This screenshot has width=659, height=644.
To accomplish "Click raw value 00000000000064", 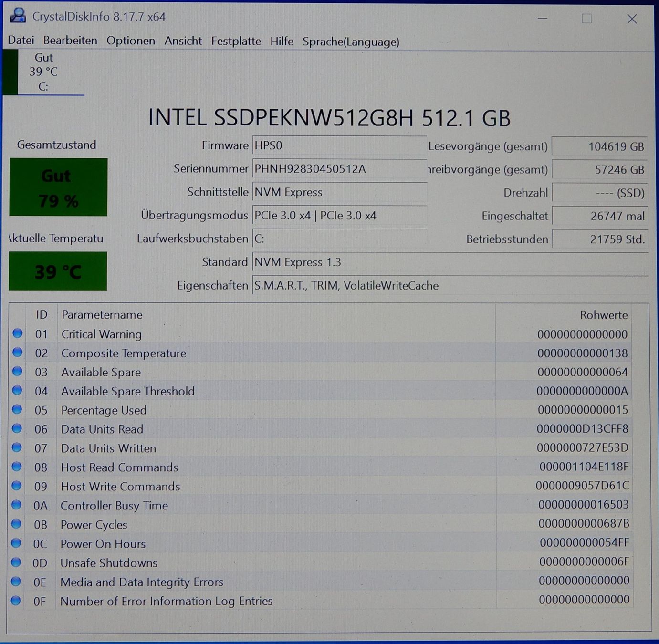I will 583,372.
